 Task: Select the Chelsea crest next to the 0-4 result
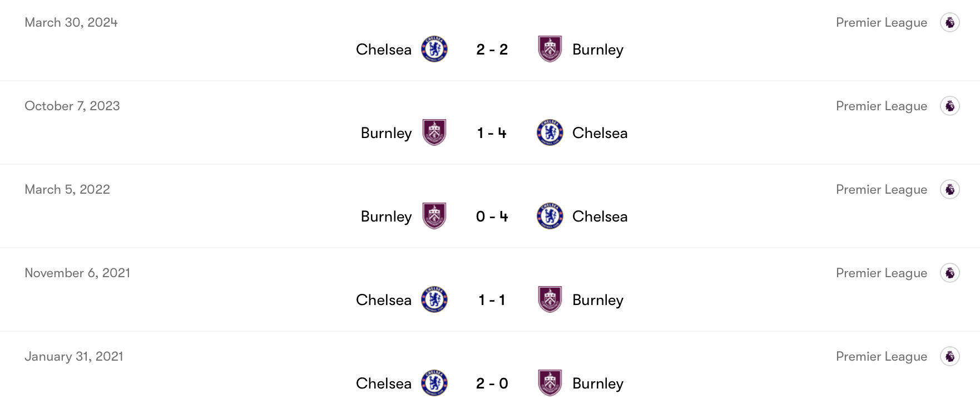550,216
